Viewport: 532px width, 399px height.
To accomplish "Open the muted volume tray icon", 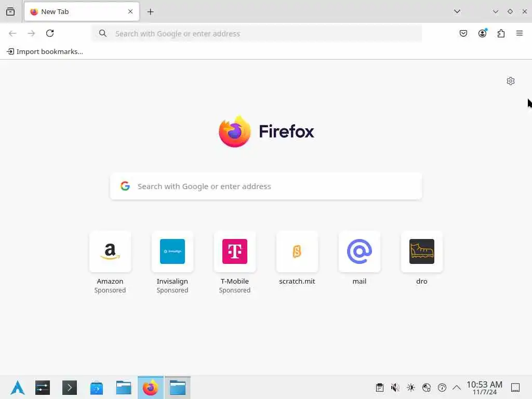I will click(x=395, y=388).
